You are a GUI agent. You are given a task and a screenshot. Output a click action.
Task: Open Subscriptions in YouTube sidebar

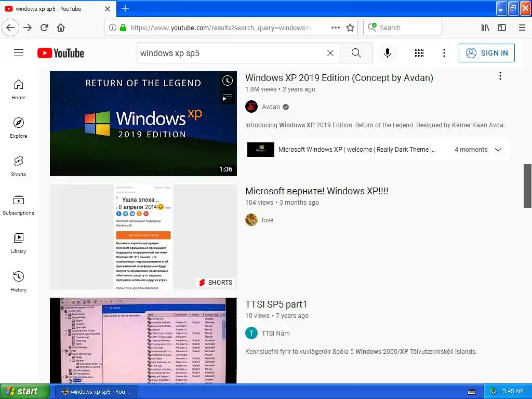click(19, 205)
